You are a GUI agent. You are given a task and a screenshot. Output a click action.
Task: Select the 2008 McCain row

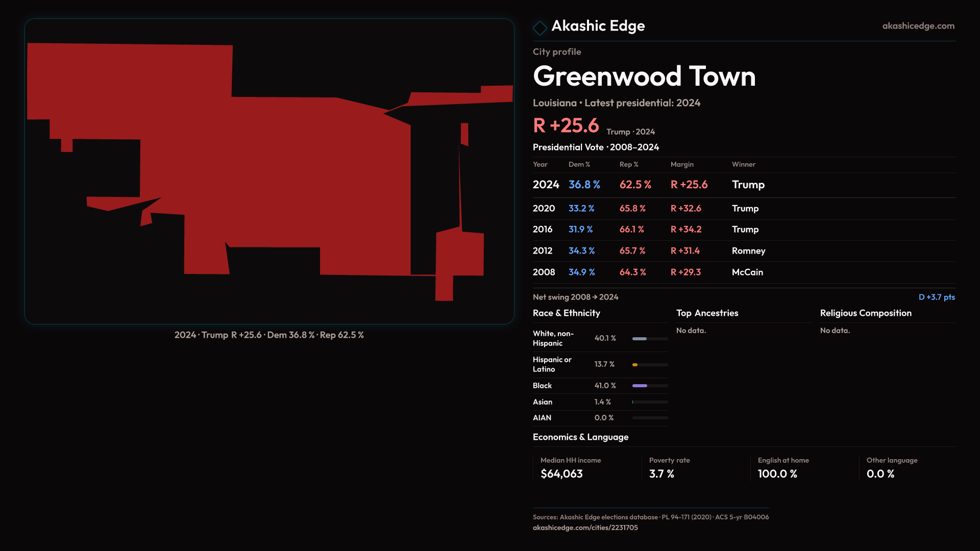click(x=747, y=272)
